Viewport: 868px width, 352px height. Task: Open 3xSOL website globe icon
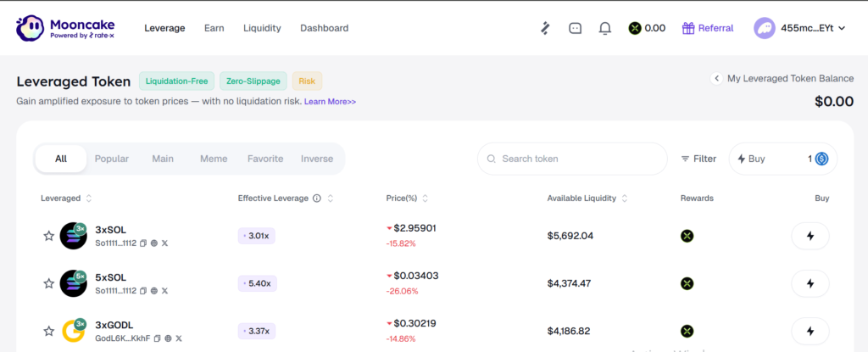point(154,243)
